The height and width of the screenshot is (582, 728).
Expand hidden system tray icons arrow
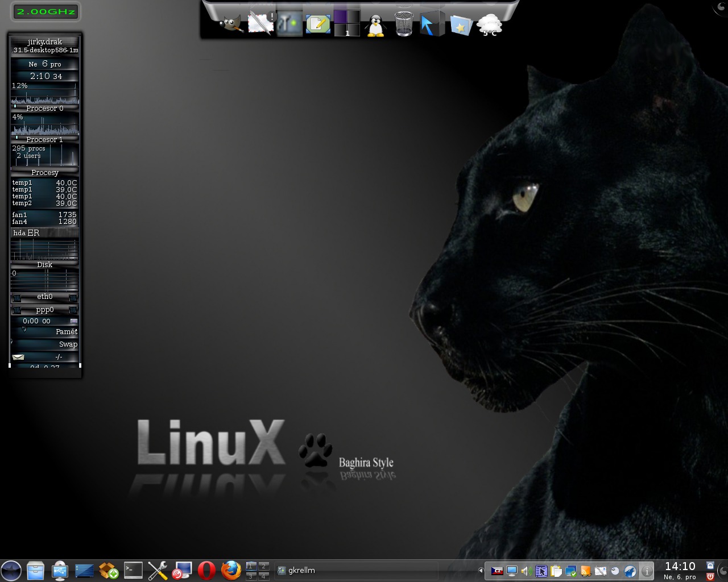tap(481, 571)
